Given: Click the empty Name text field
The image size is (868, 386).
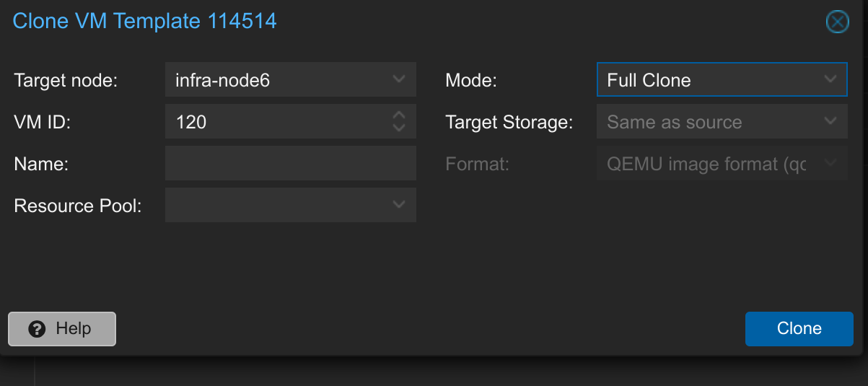Looking at the screenshot, I should click(290, 164).
